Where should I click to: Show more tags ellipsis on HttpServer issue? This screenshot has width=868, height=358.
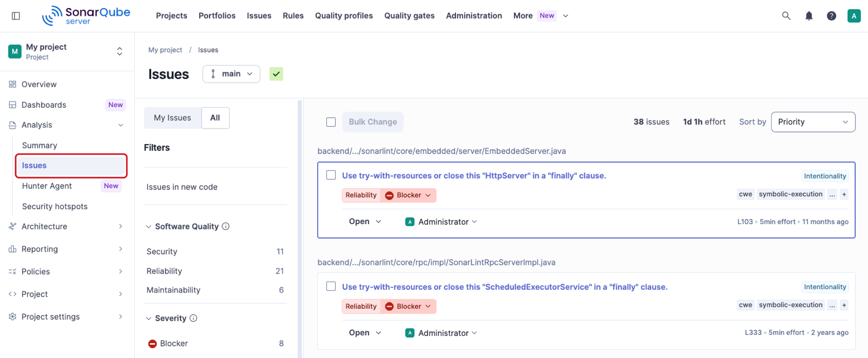point(832,195)
